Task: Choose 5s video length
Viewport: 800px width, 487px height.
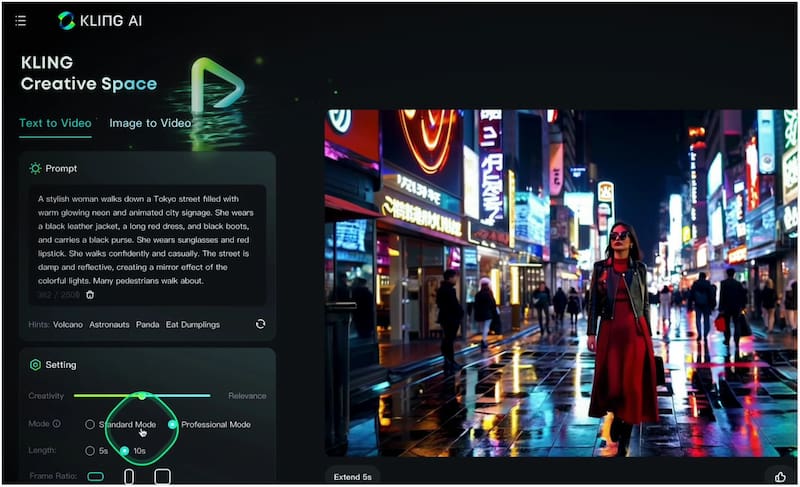Action: pos(90,451)
